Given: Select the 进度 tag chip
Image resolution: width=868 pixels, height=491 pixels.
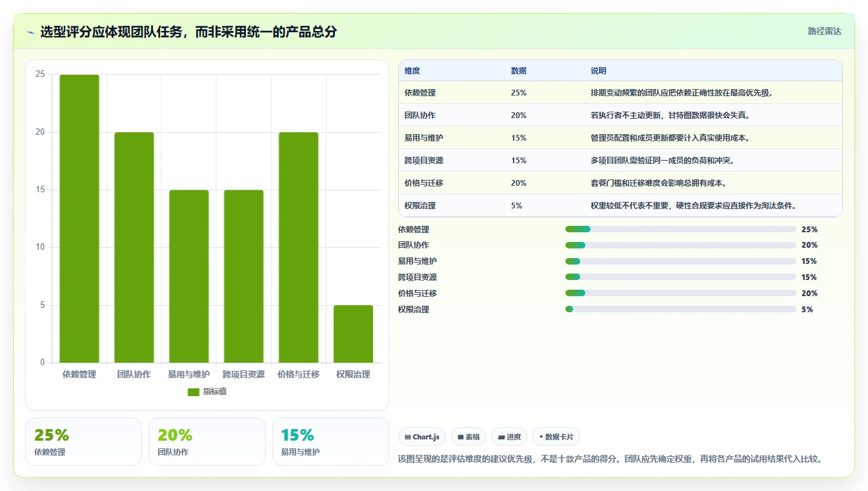Looking at the screenshot, I should tap(509, 437).
